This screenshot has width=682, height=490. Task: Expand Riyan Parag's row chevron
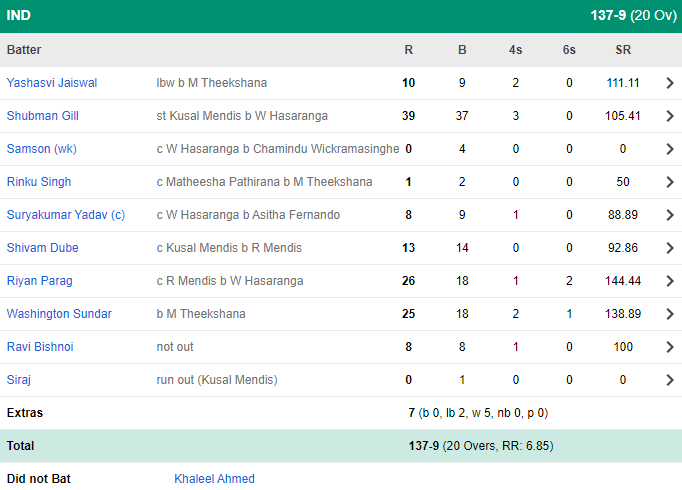(670, 281)
